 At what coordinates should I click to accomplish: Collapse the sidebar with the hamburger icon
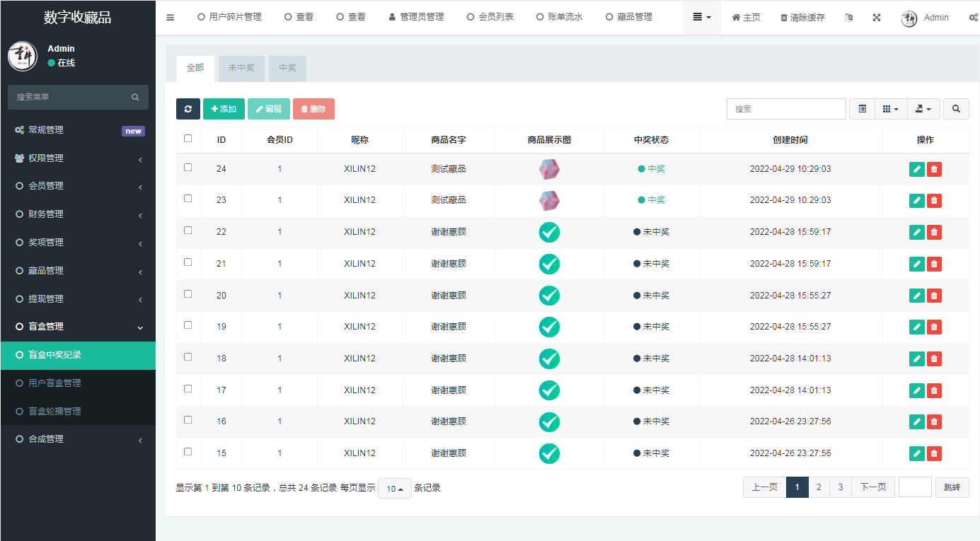click(171, 17)
